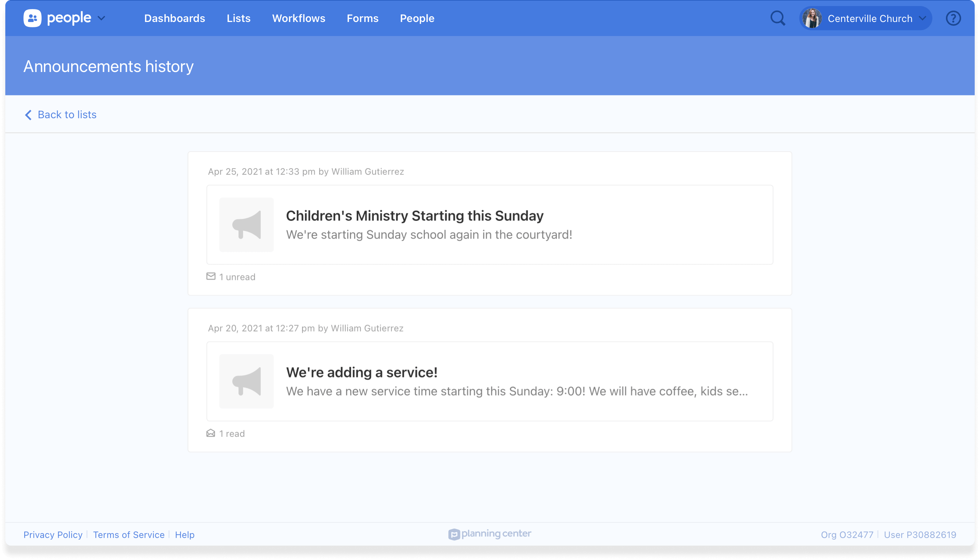The image size is (980, 560).
Task: Expand the people app switcher chevron
Action: [101, 18]
